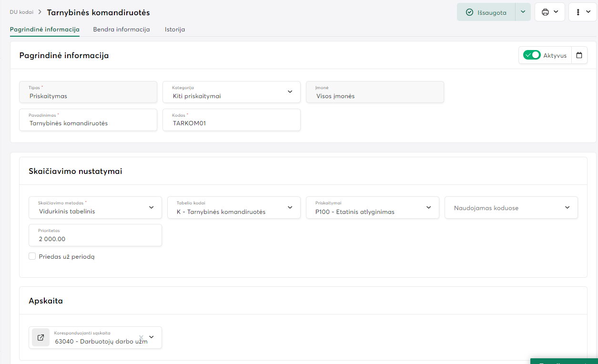Click the Išsaugota button
The image size is (598, 364).
[486, 12]
